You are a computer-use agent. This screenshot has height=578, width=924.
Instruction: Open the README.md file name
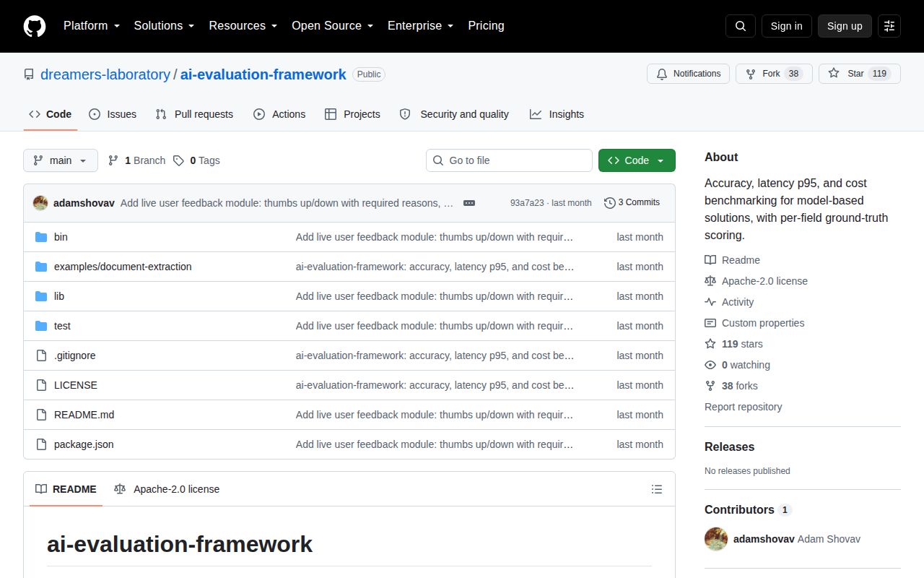(84, 415)
